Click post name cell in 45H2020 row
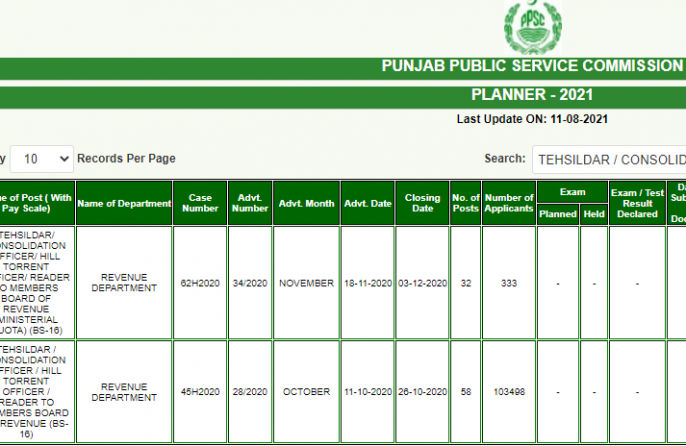Viewport: 686px width, 446px height. coord(37,392)
